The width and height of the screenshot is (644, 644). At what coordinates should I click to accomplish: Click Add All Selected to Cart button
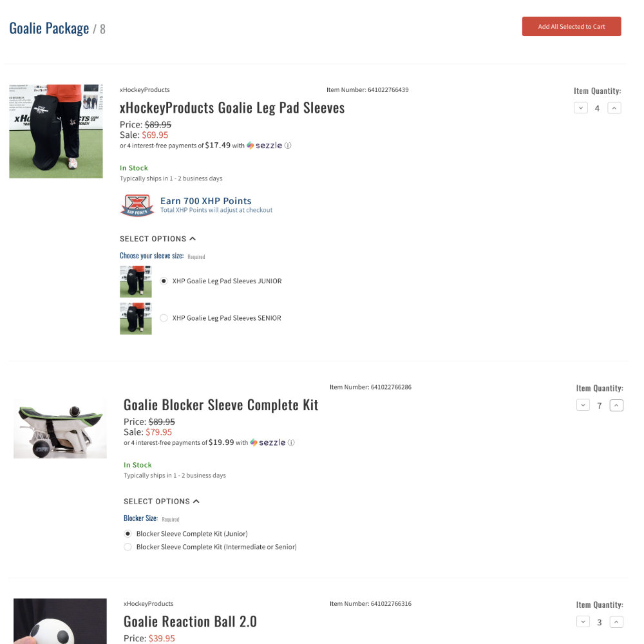571,26
